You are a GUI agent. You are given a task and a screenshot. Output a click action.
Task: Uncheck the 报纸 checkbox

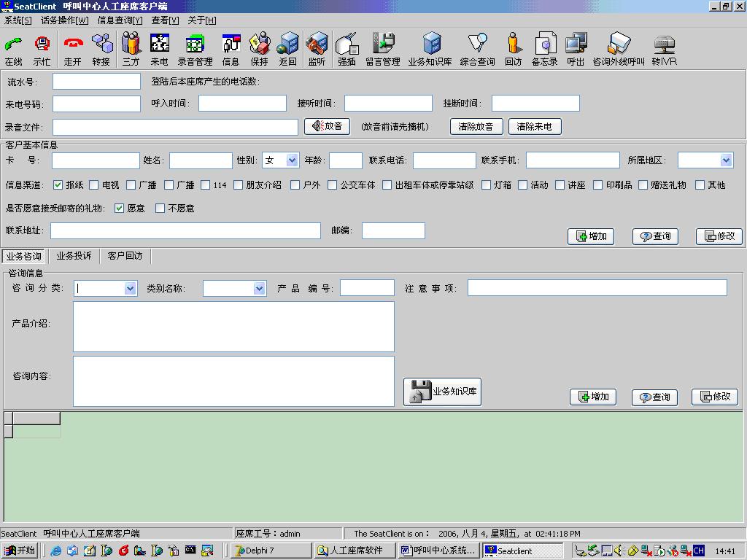pyautogui.click(x=58, y=185)
